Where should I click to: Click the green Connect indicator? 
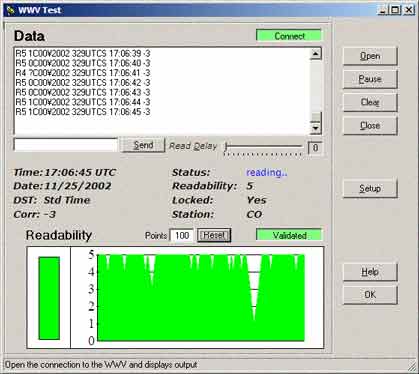(289, 36)
